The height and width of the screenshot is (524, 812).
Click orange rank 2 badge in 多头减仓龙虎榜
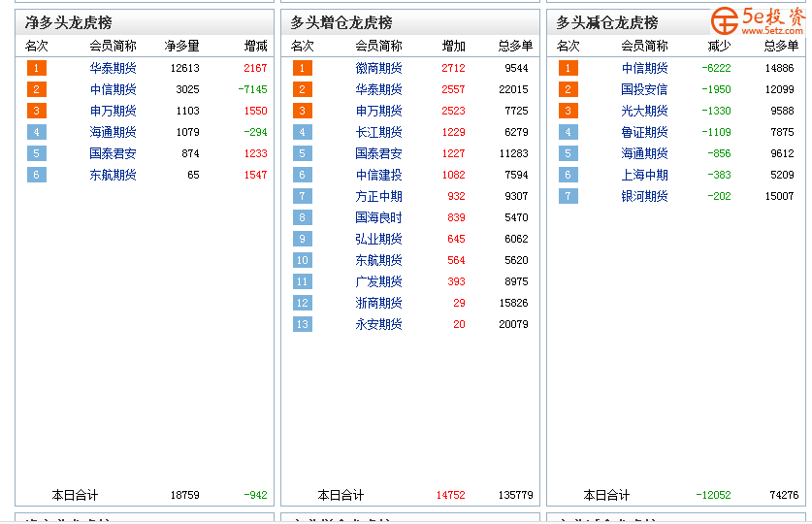(x=568, y=89)
